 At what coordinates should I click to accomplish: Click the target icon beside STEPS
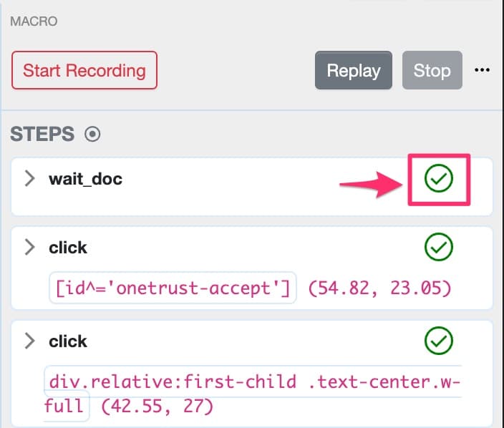(92, 134)
